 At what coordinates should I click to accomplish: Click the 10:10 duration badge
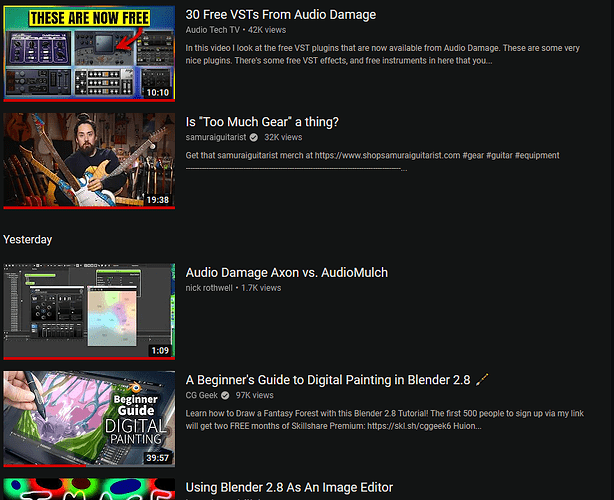158,92
